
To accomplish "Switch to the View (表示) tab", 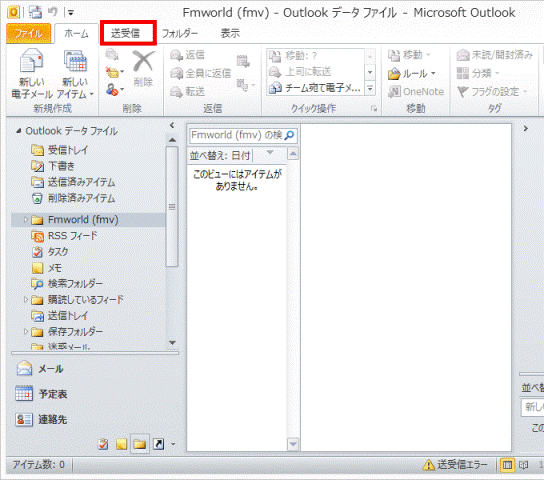I will 230,33.
